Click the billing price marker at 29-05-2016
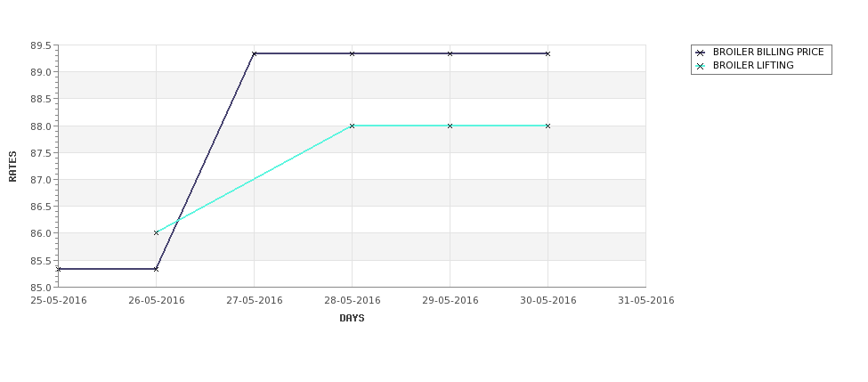This screenshot has width=868, height=382. pyautogui.click(x=450, y=53)
